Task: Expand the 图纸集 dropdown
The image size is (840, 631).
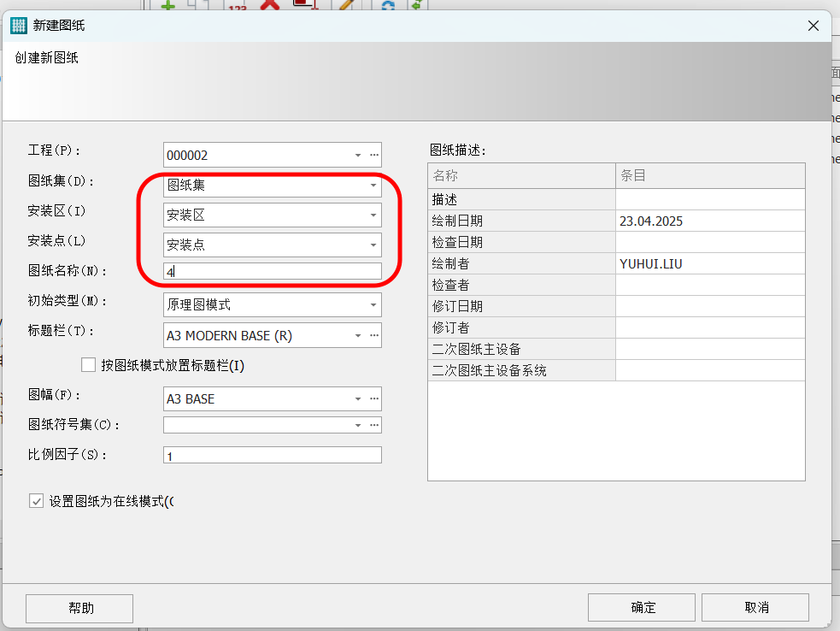Action: click(373, 185)
